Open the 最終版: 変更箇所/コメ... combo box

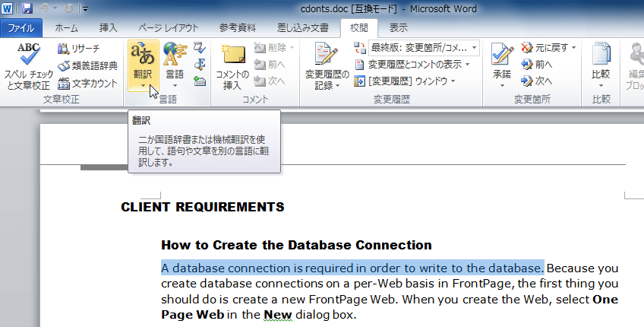(x=424, y=48)
